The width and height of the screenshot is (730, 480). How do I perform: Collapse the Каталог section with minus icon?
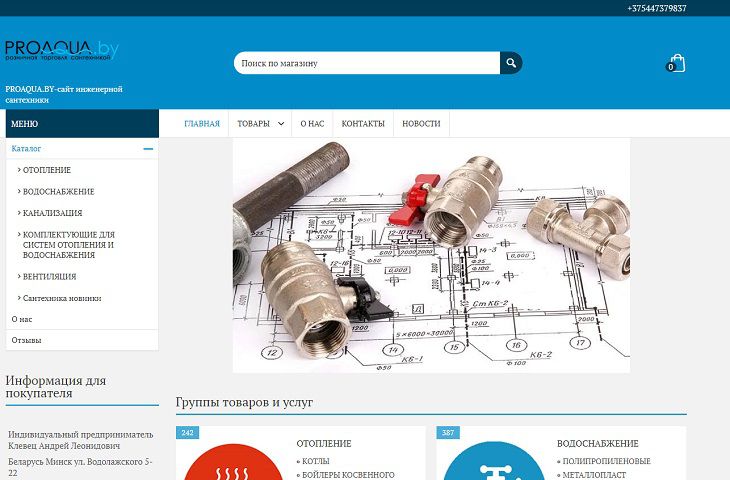tap(148, 149)
